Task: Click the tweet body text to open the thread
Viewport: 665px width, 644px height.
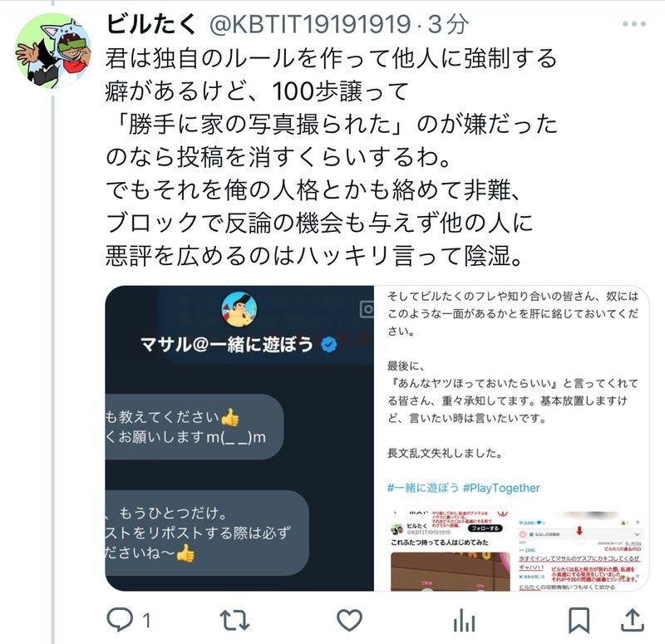Action: (331, 157)
